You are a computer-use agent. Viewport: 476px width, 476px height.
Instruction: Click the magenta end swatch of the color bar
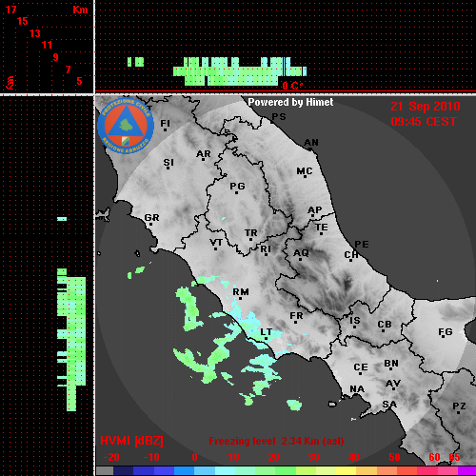point(466,471)
